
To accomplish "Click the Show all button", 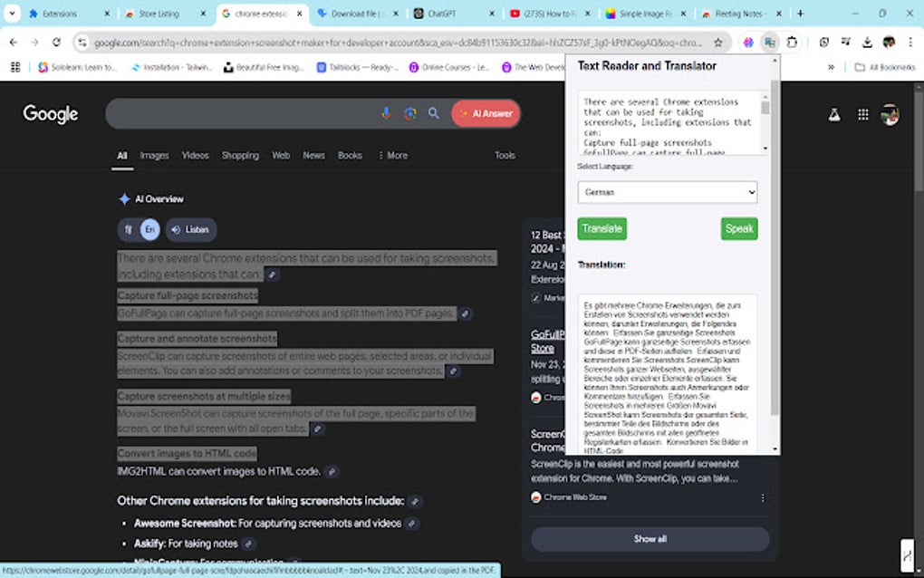I will (x=649, y=539).
